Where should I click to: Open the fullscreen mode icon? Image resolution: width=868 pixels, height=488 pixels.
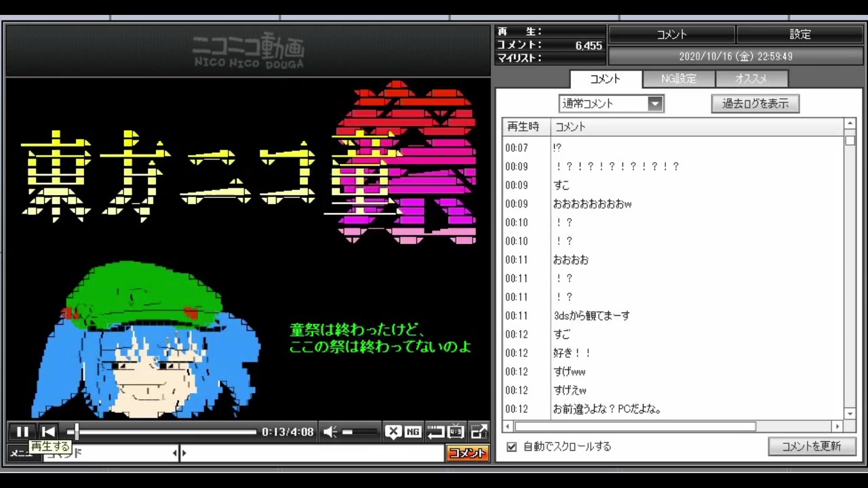[x=479, y=432]
